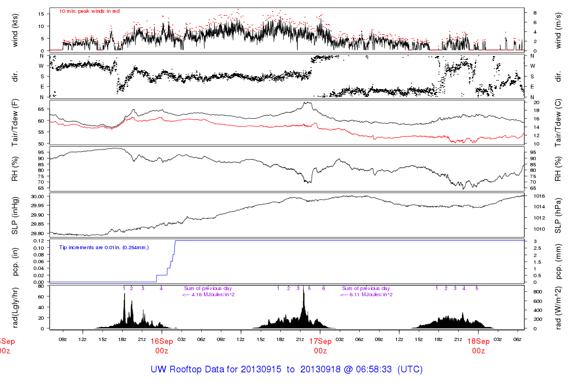
Task: Click the 'Tair/Tdew (C)' axis label
Action: click(x=558, y=123)
